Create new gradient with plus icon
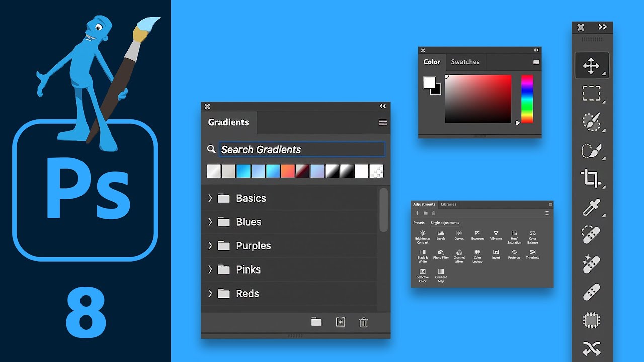644x362 pixels. tap(341, 322)
